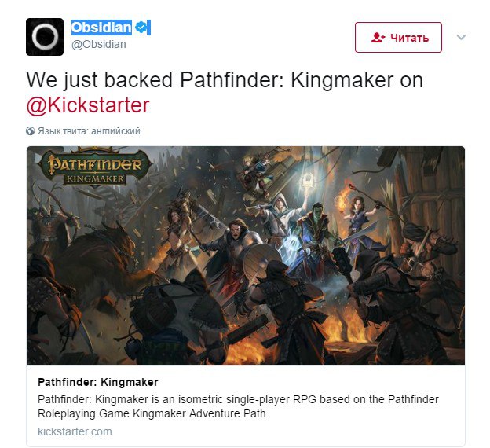The width and height of the screenshot is (490, 448).
Task: Click the blue verified badge icon
Action: [x=141, y=28]
